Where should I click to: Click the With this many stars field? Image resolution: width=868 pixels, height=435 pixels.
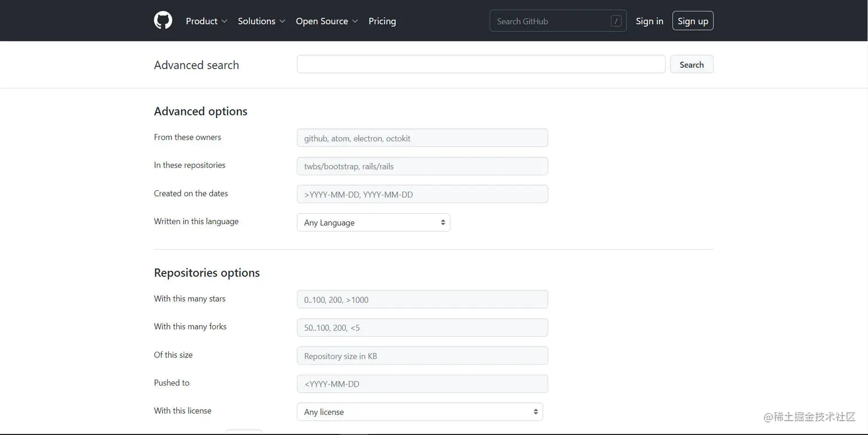pyautogui.click(x=422, y=299)
